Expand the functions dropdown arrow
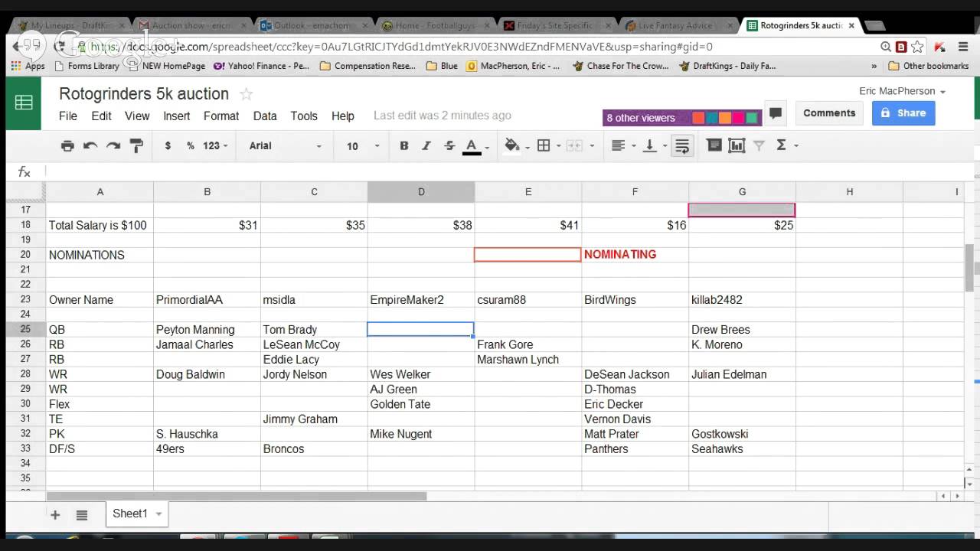 coord(796,145)
